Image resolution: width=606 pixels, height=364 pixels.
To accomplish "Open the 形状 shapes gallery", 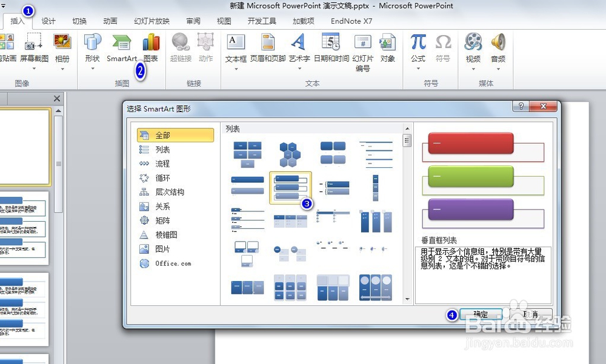I will coord(92,48).
